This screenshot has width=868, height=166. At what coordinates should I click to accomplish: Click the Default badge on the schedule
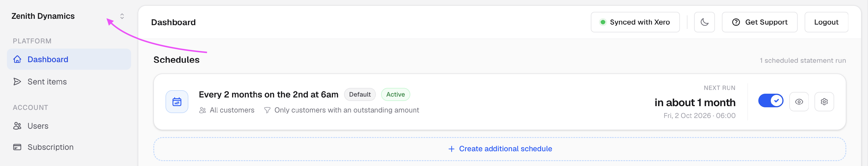pos(360,95)
